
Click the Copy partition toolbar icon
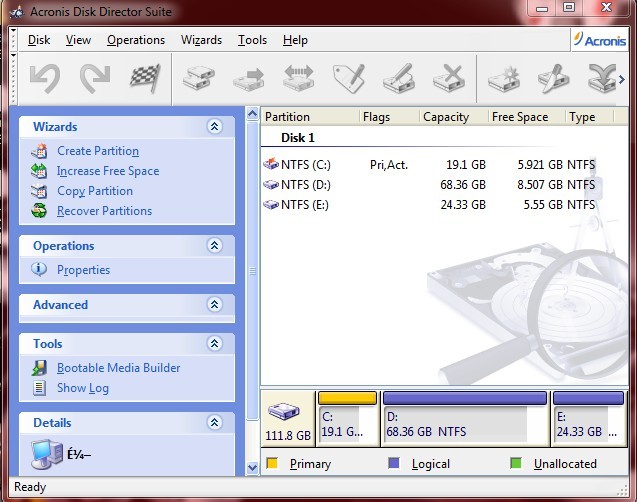tap(199, 78)
